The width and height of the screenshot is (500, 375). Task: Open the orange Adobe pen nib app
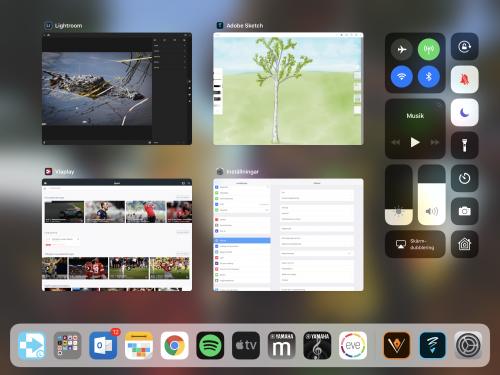(x=397, y=345)
